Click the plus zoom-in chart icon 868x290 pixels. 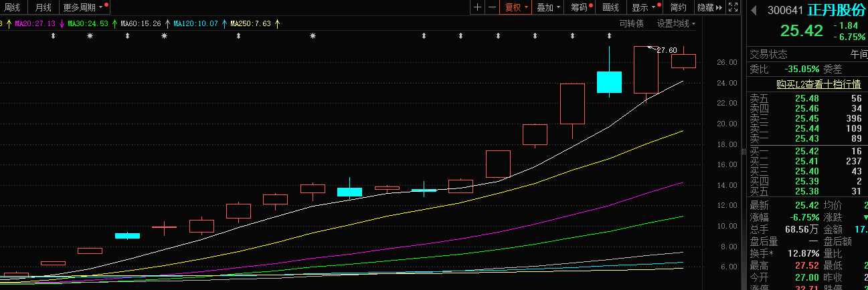point(477,7)
